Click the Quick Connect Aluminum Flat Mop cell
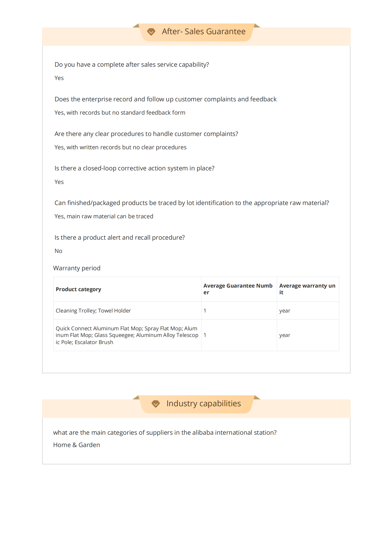The width and height of the screenshot is (392, 555). click(x=127, y=335)
